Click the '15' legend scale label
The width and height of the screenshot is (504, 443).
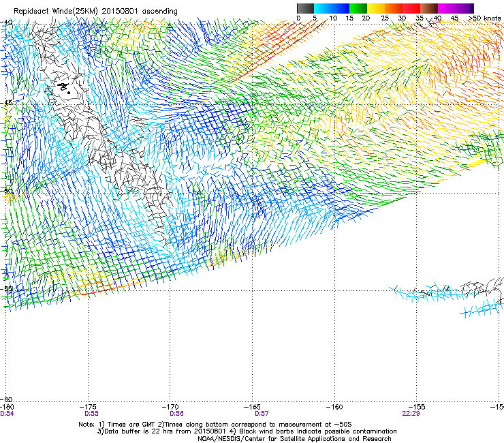(x=349, y=18)
